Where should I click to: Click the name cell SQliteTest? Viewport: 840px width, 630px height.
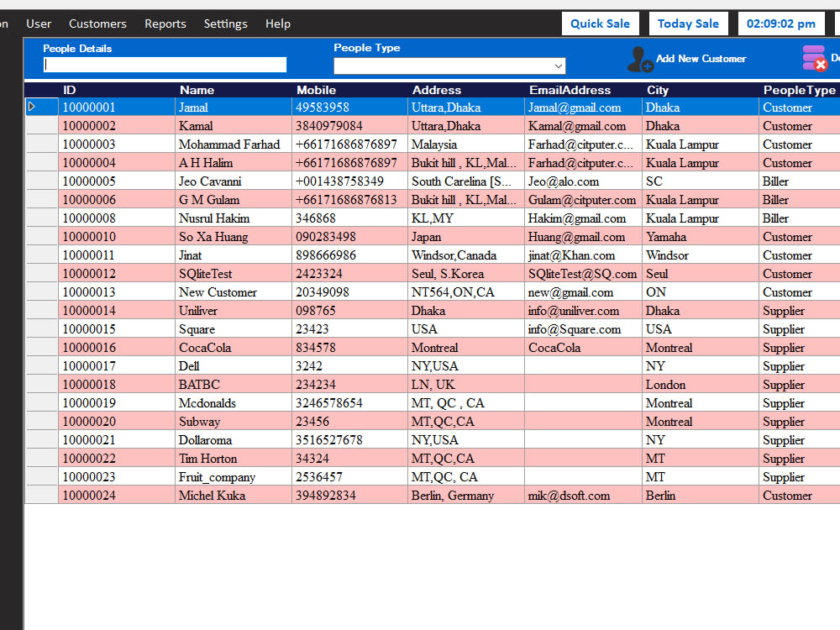[x=234, y=273]
